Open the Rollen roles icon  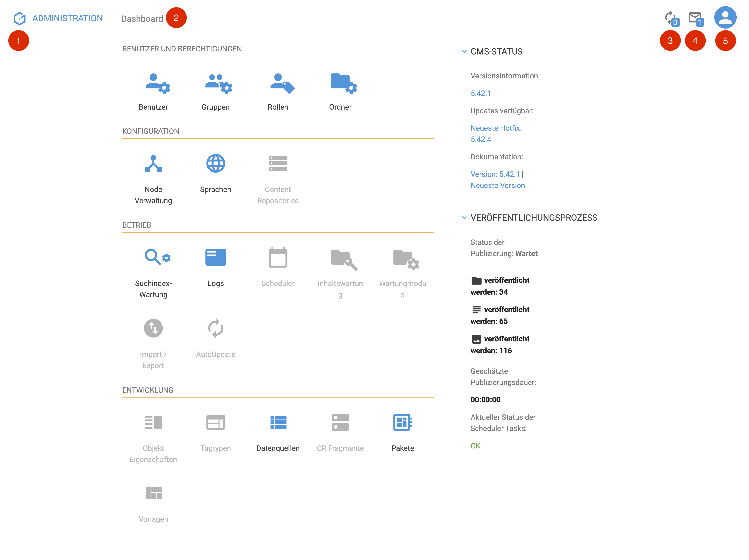[282, 83]
